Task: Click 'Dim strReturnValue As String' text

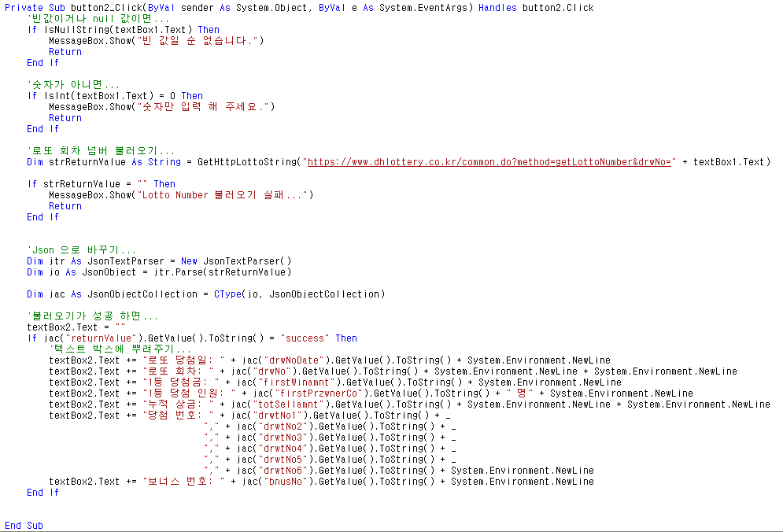Action: tap(104, 162)
